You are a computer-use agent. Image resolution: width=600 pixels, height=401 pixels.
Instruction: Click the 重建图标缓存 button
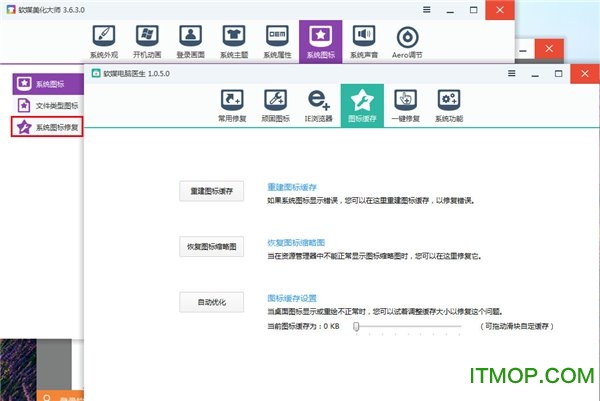[x=212, y=191]
